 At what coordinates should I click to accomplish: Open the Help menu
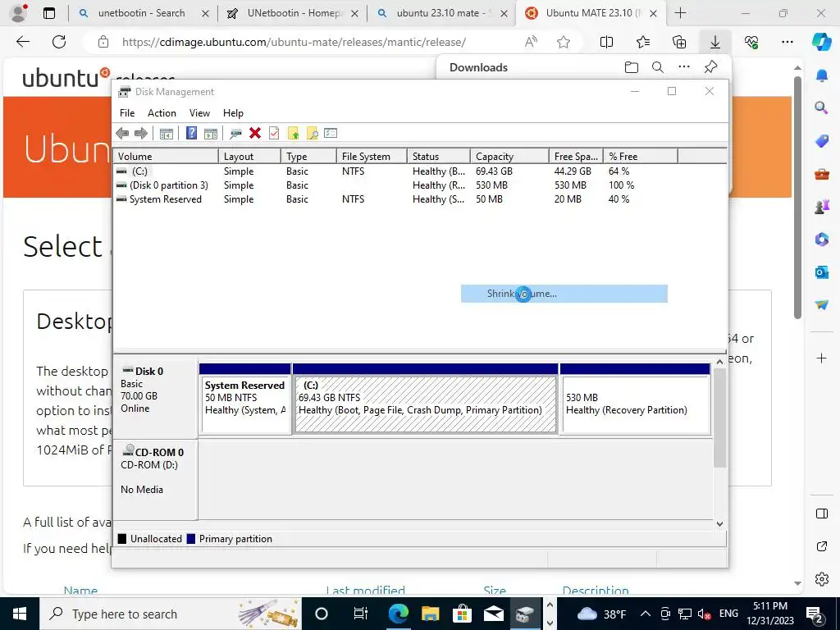coord(233,113)
